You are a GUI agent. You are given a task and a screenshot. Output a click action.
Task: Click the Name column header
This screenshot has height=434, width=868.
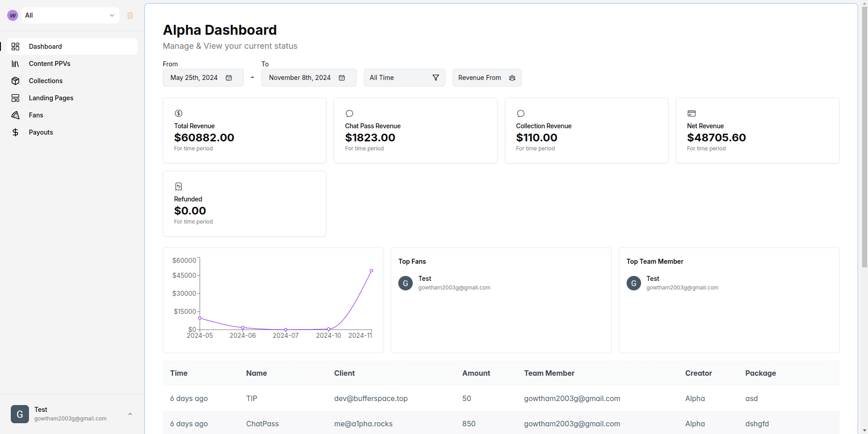point(256,373)
